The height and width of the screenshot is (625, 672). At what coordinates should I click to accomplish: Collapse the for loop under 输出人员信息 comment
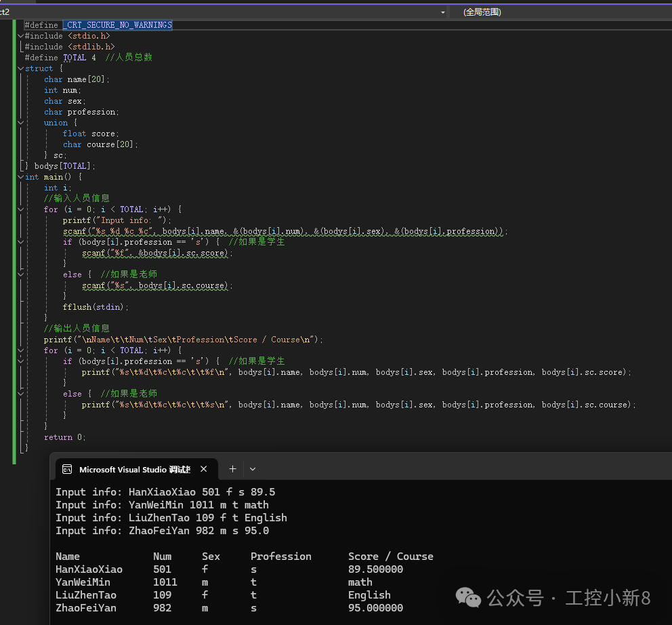(x=20, y=350)
